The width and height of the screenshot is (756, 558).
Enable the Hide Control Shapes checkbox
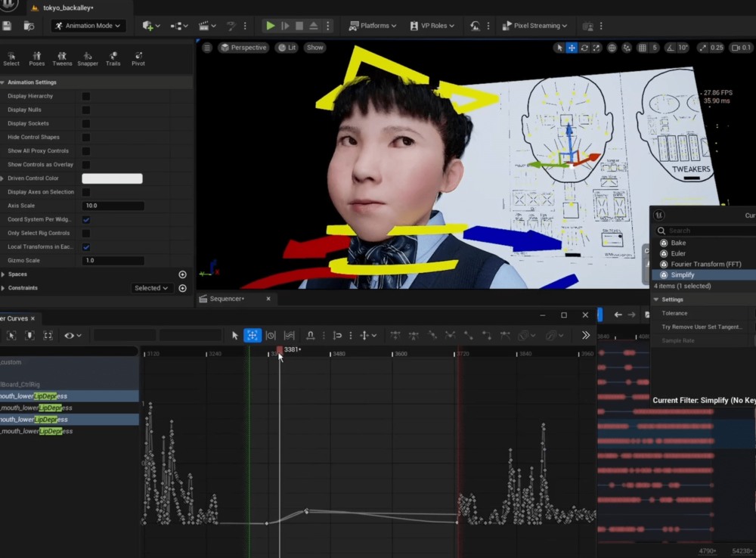[x=86, y=138]
